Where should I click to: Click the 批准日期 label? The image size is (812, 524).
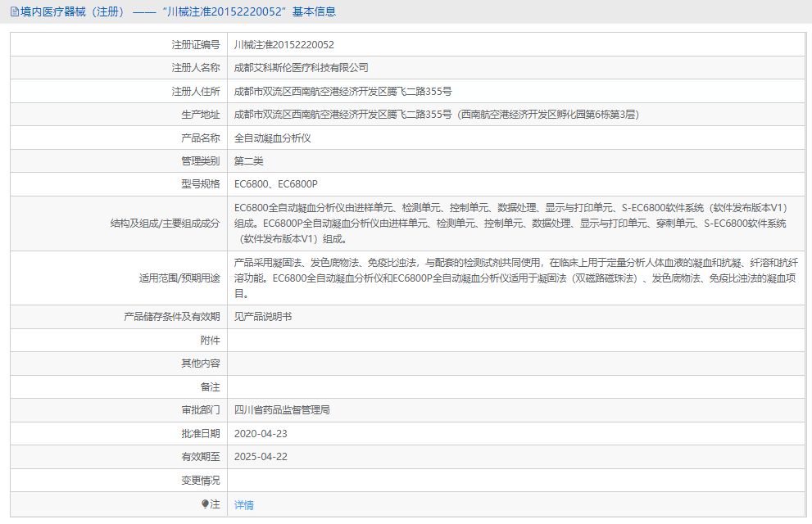point(201,433)
